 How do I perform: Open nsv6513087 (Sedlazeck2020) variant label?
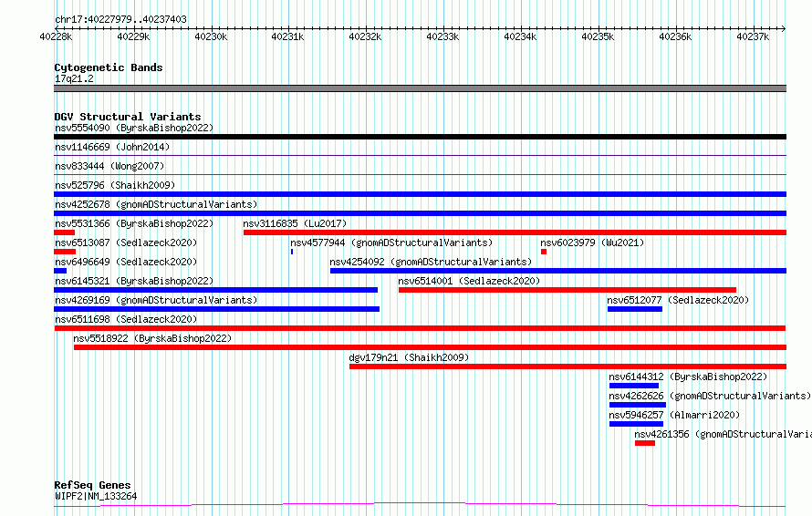126,243
